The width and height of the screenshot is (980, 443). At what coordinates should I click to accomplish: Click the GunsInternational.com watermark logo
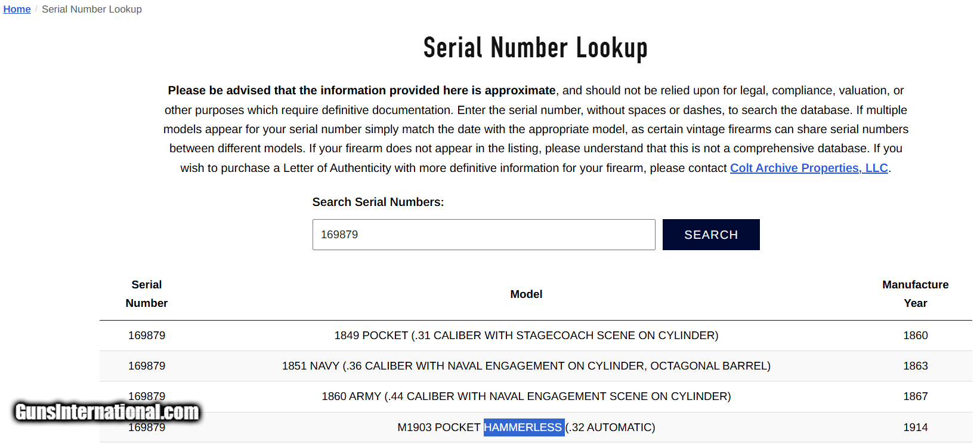click(x=107, y=412)
